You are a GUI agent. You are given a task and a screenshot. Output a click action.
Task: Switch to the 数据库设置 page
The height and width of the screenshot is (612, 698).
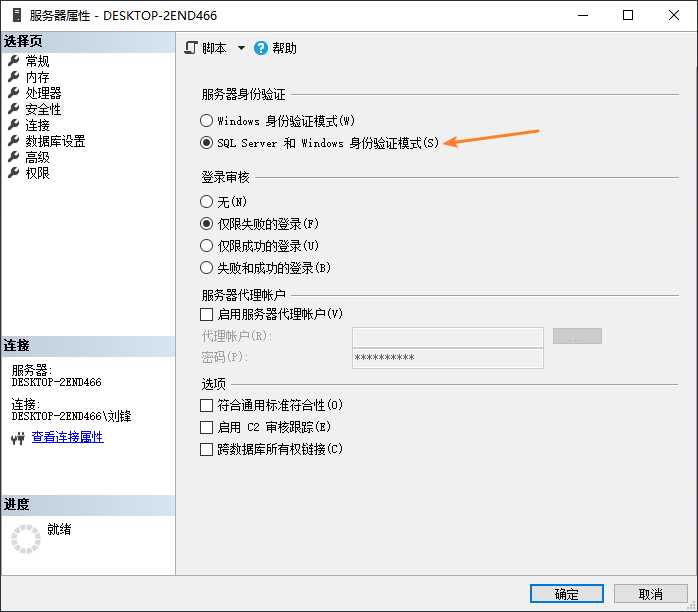click(55, 141)
